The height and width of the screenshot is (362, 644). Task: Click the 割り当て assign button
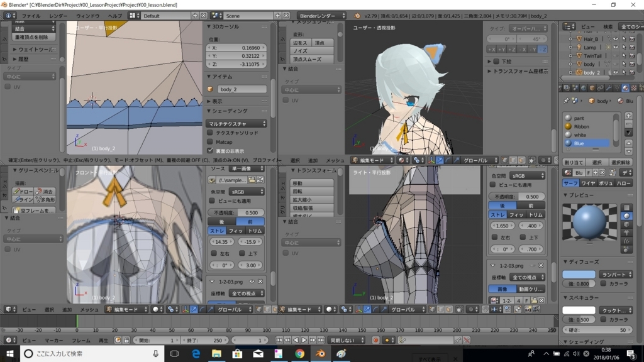[574, 162]
